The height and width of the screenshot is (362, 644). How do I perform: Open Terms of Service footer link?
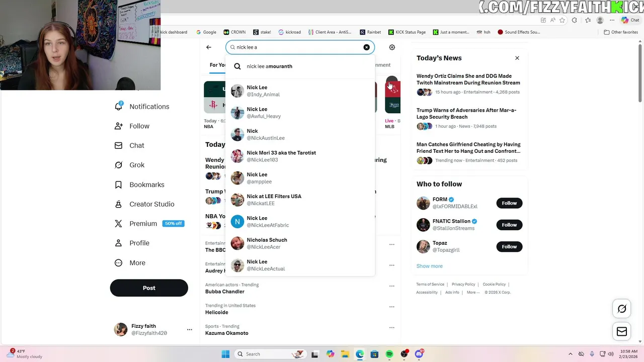430,285
